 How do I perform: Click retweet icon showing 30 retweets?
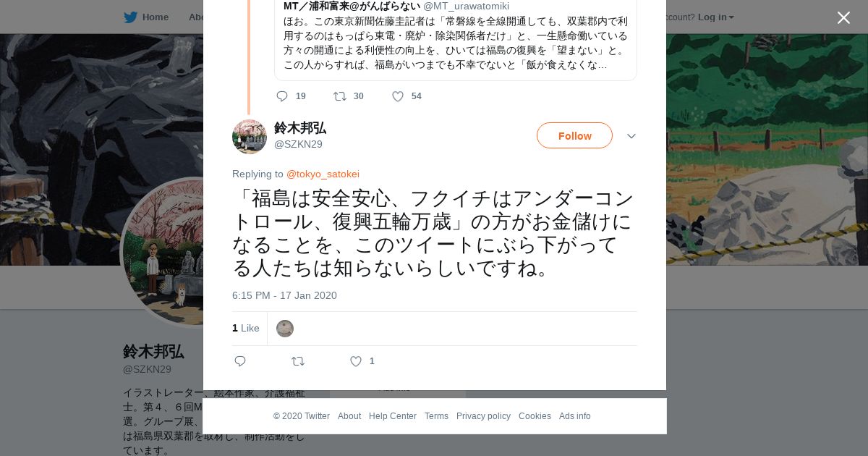pyautogui.click(x=340, y=96)
